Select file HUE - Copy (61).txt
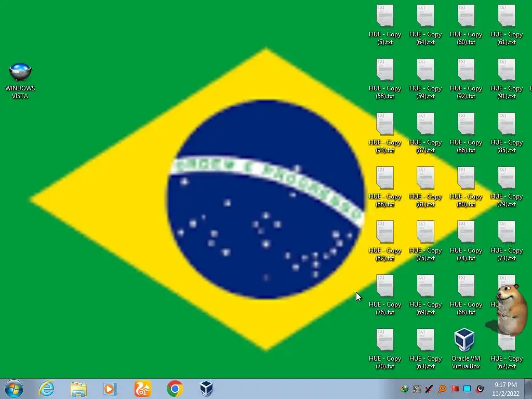This screenshot has width=532, height=399. click(x=506, y=25)
